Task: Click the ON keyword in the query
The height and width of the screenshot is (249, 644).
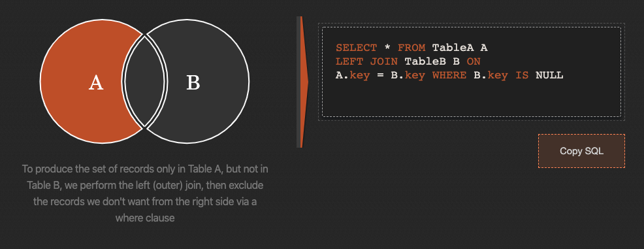Action: 474,61
